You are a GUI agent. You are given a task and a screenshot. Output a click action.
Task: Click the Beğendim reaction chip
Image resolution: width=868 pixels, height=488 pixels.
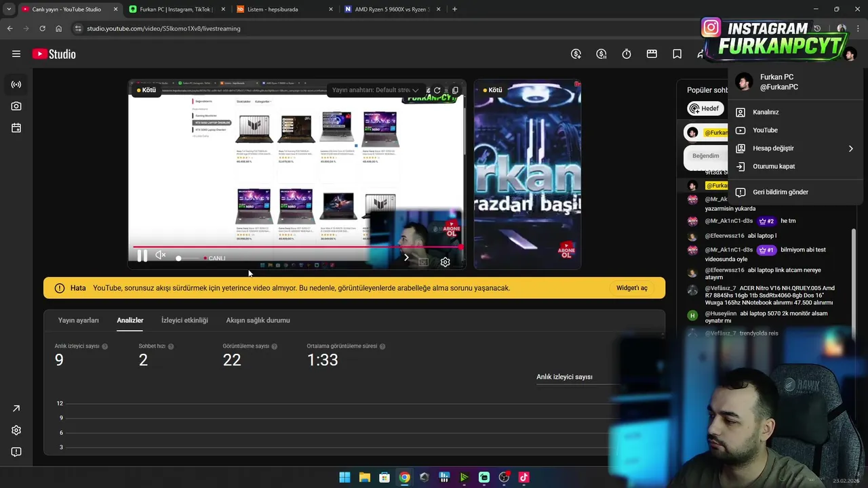[x=706, y=156]
